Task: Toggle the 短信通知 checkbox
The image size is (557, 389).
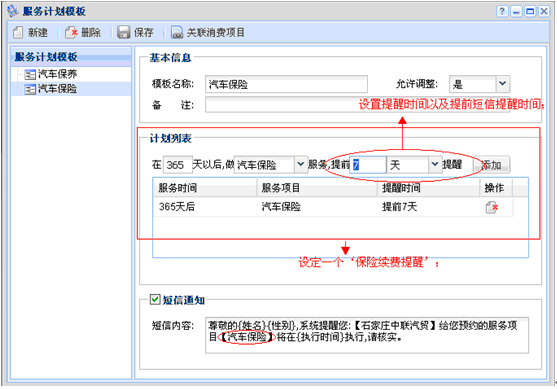Action: point(155,299)
